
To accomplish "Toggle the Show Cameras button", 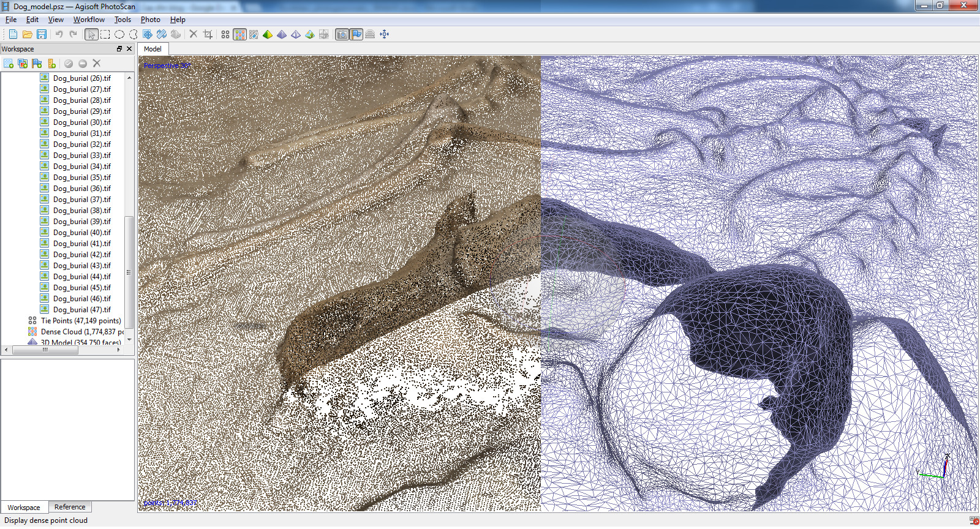I will [x=342, y=34].
